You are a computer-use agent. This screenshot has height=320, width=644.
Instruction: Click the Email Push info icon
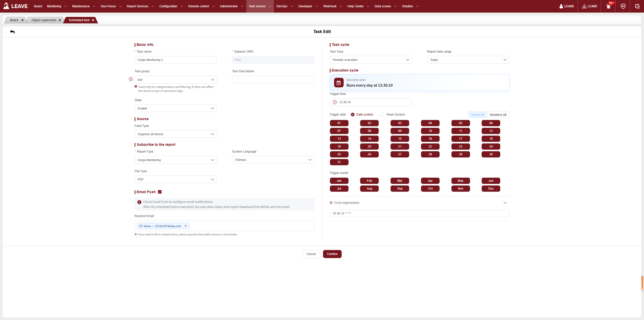139,202
